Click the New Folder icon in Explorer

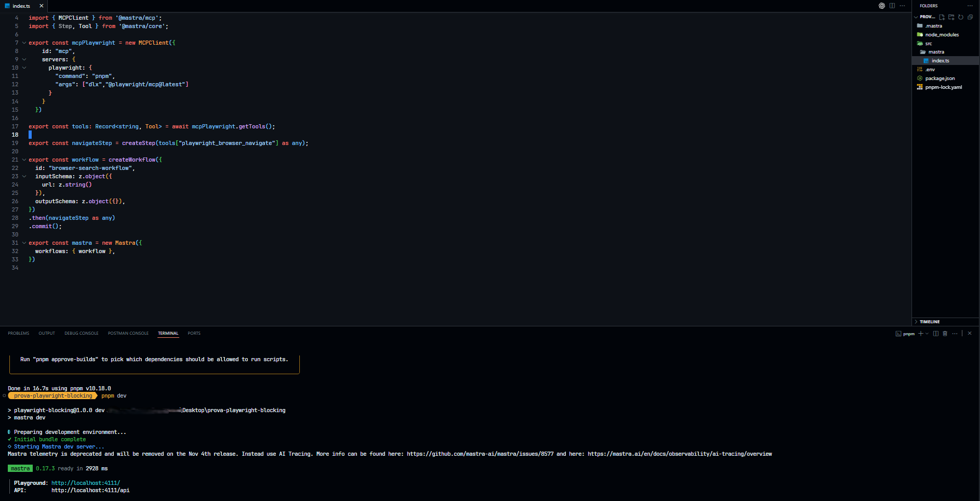(x=951, y=17)
